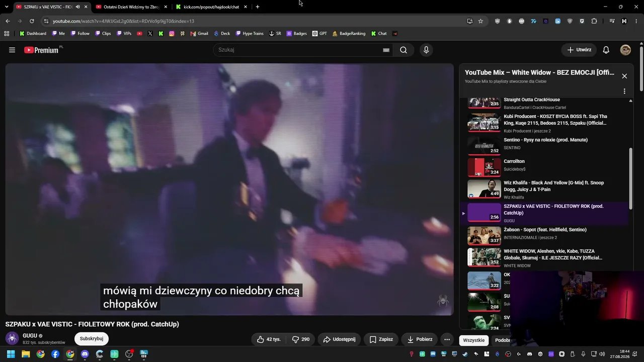
Task: Open the Hype Trains bookmark
Action: tap(250, 34)
